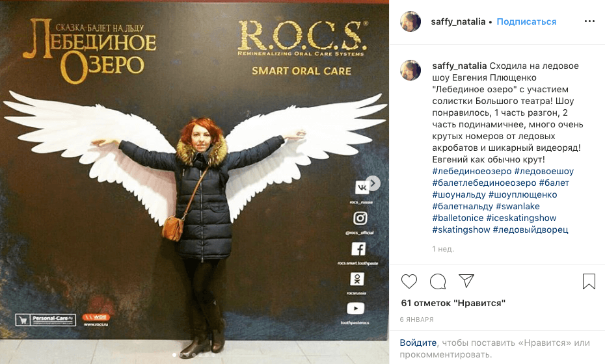Open hashtag #iceskatingshow
The image size is (605, 364).
[521, 218]
